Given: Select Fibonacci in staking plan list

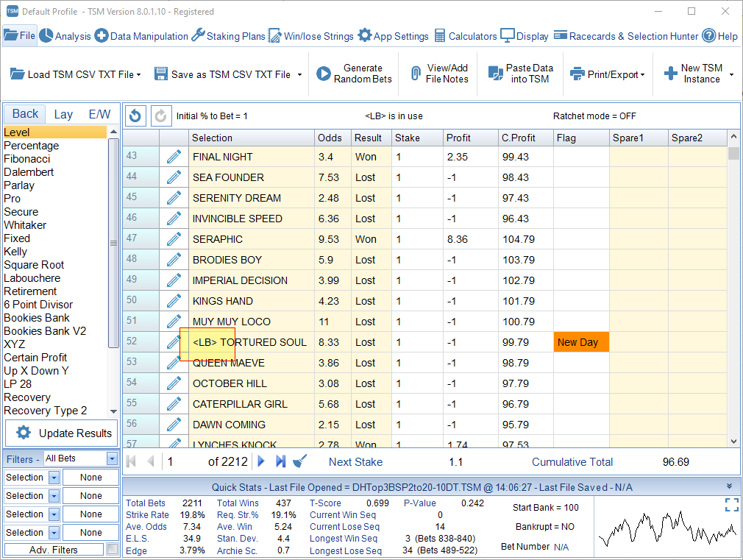Looking at the screenshot, I should point(27,159).
